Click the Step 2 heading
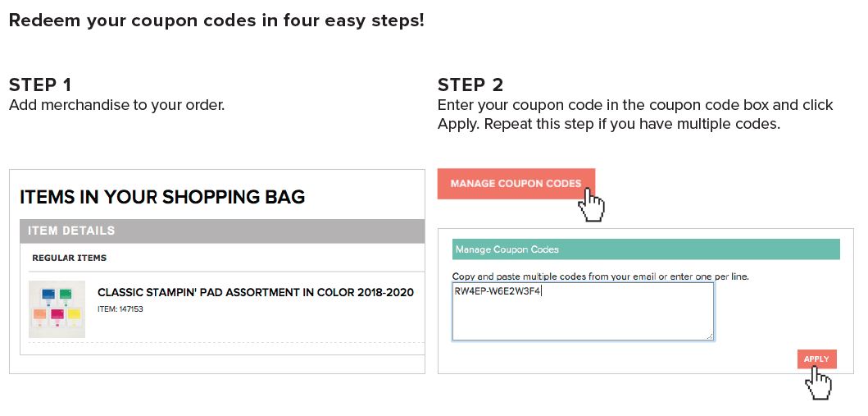 (470, 85)
